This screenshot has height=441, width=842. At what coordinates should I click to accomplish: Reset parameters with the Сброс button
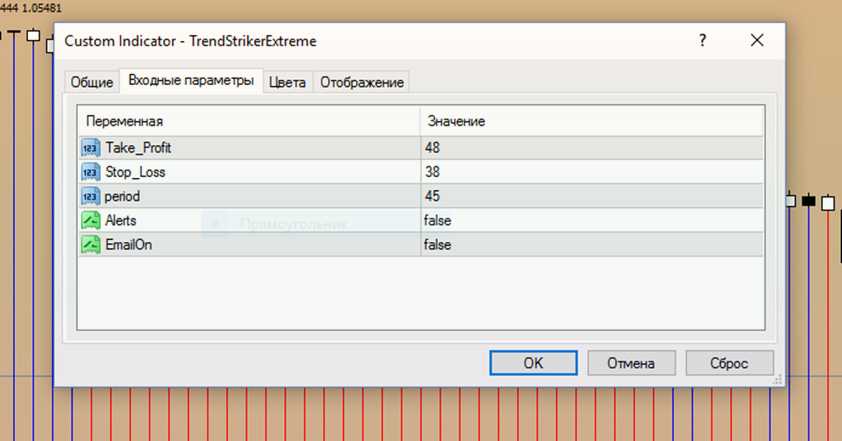(729, 363)
